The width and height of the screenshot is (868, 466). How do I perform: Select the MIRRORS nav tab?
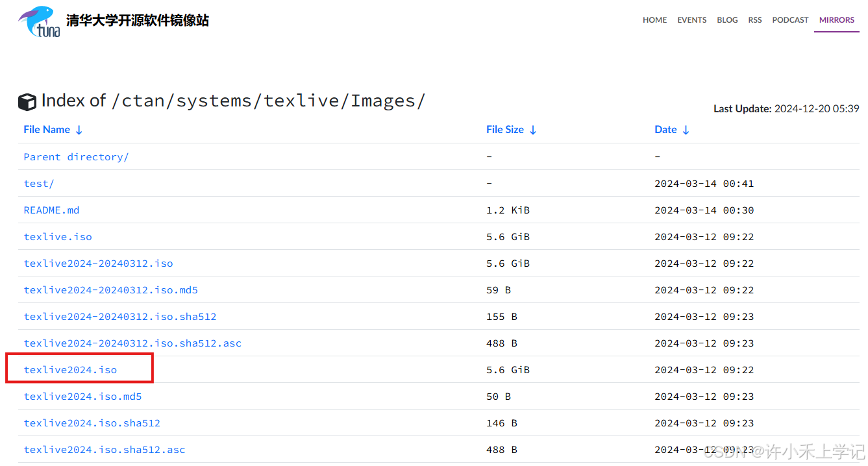pyautogui.click(x=837, y=20)
